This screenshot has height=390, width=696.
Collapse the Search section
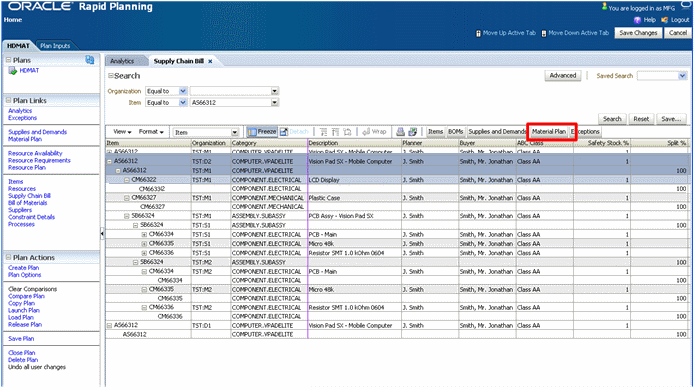[x=111, y=76]
